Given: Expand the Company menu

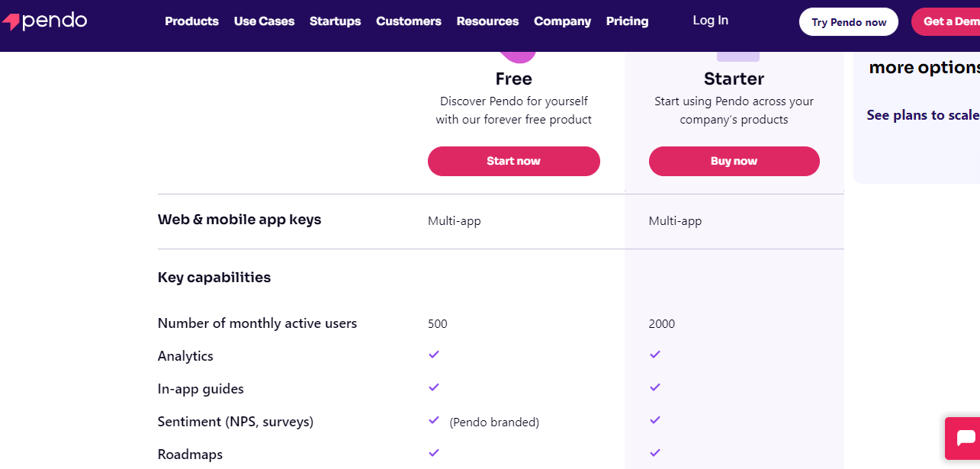Looking at the screenshot, I should 562,21.
